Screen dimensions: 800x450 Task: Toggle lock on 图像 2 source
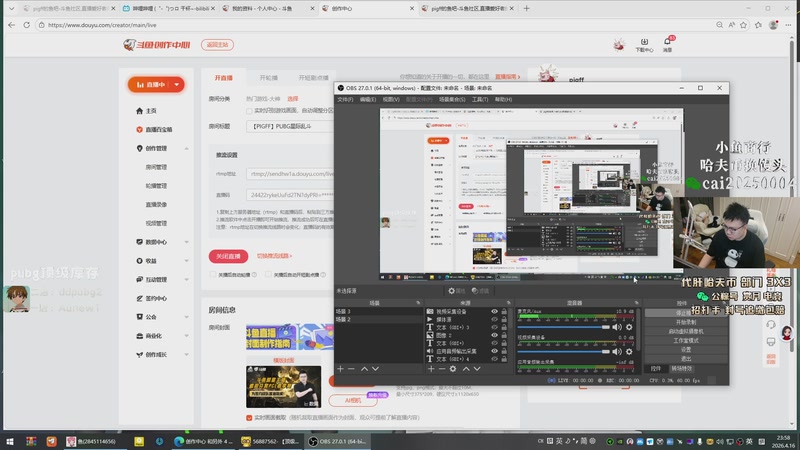(x=504, y=335)
